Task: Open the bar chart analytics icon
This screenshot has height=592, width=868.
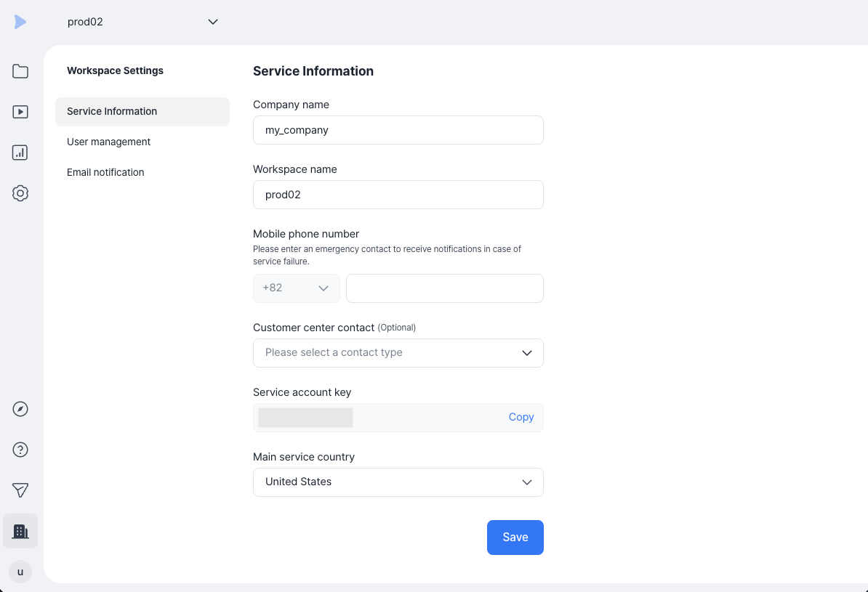Action: pyautogui.click(x=20, y=153)
